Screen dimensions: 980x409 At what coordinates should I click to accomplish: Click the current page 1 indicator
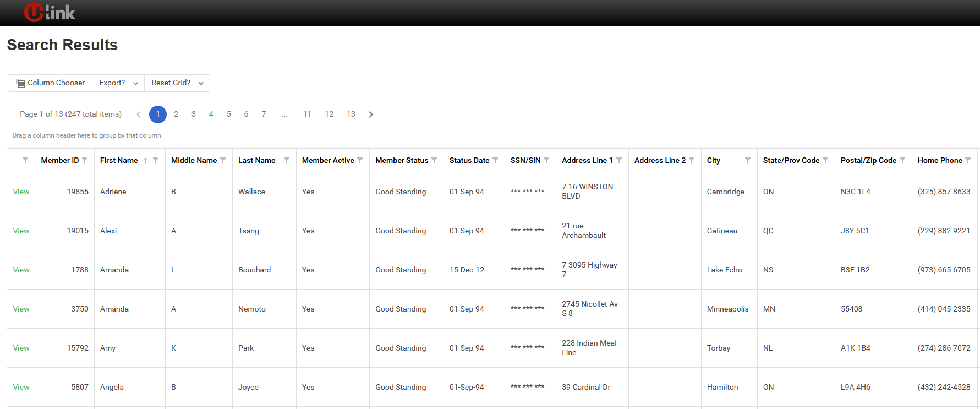[158, 114]
